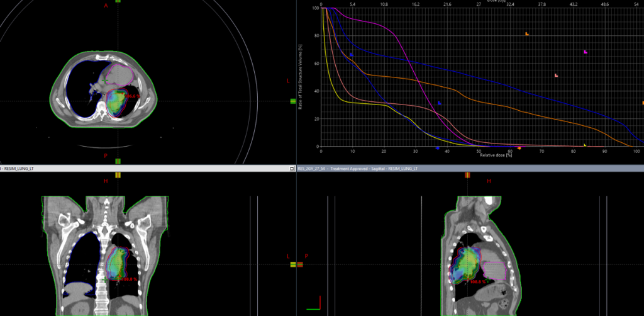This screenshot has height=316, width=644.
Task: Click the maximize icon on the coronal view title bar
Action: coord(292,169)
